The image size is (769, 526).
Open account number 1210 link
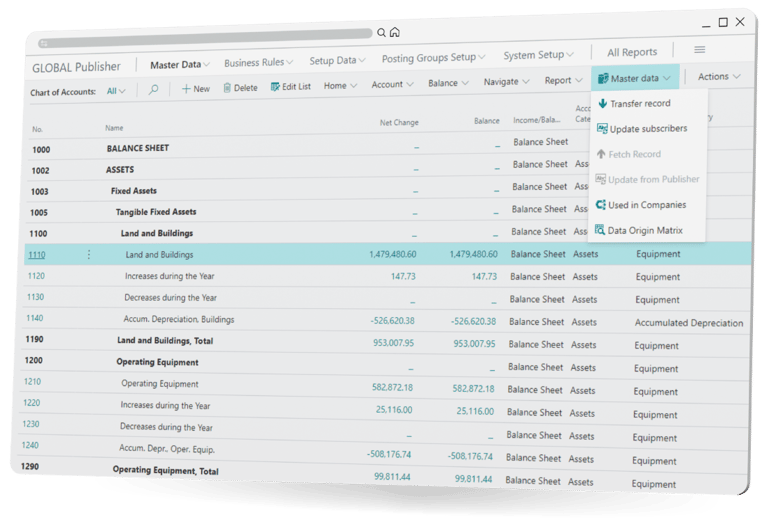click(32, 381)
